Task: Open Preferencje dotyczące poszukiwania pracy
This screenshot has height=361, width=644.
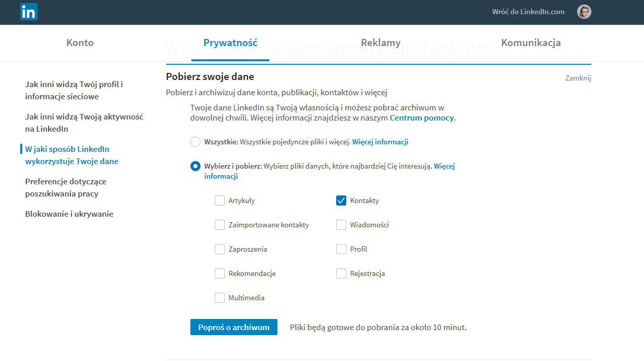Action: point(66,187)
